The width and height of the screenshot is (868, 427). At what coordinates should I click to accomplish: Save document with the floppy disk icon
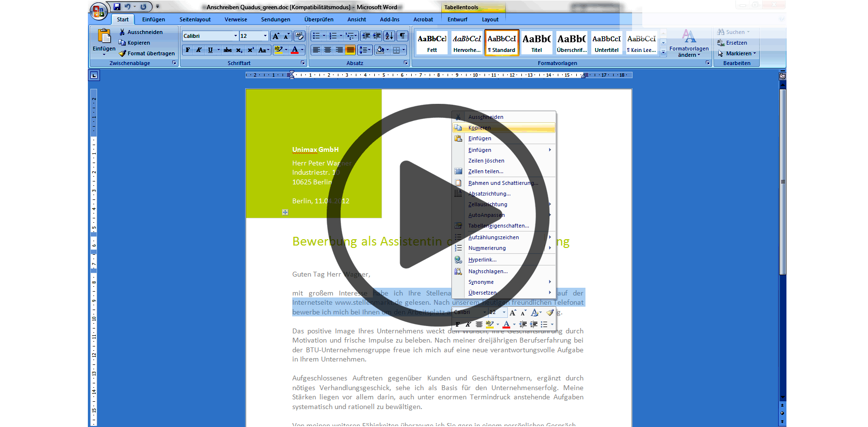[117, 7]
